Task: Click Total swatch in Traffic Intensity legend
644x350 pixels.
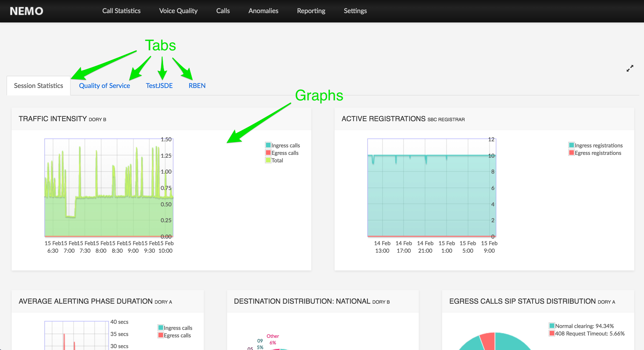Action: pyautogui.click(x=268, y=160)
